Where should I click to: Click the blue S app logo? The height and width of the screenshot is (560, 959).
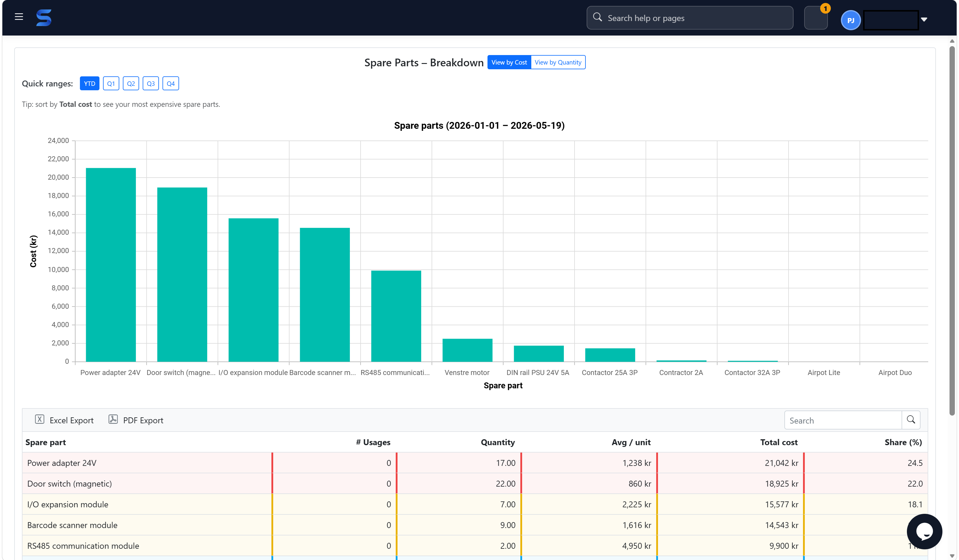click(x=44, y=18)
